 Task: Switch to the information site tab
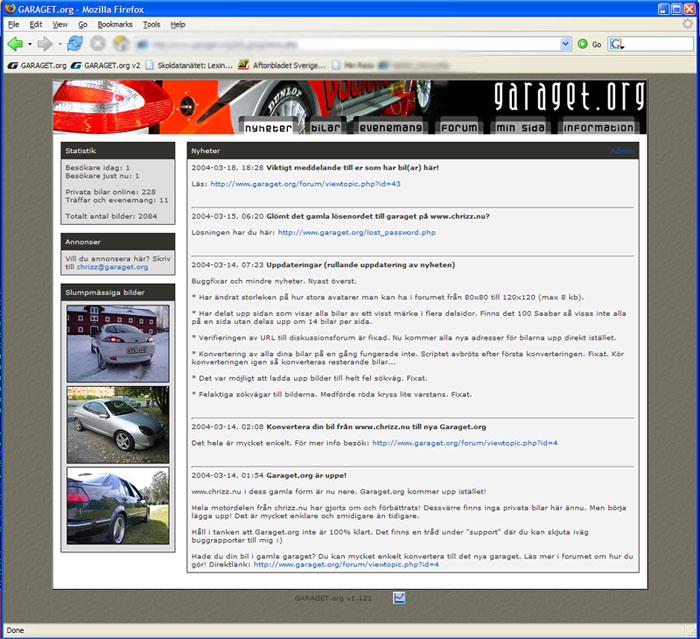point(598,128)
